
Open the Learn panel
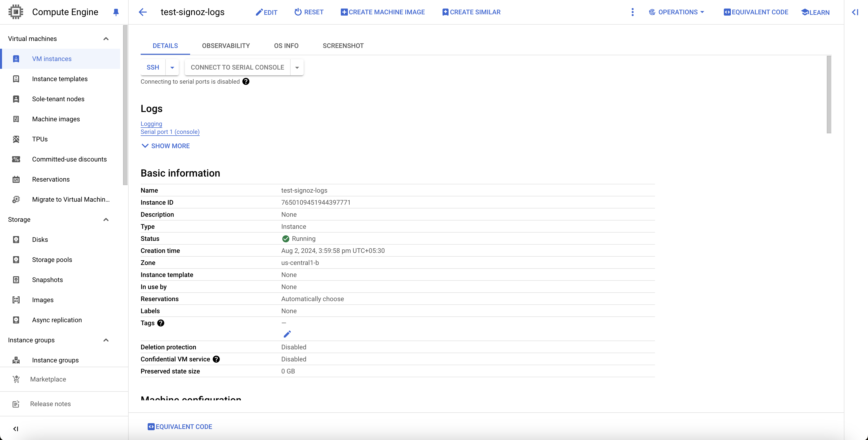[815, 13]
